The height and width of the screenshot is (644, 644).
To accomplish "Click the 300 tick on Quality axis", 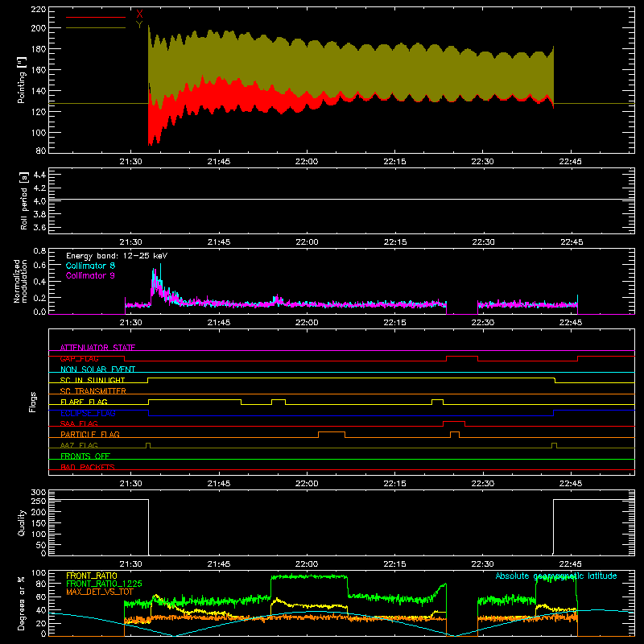I will (38, 493).
